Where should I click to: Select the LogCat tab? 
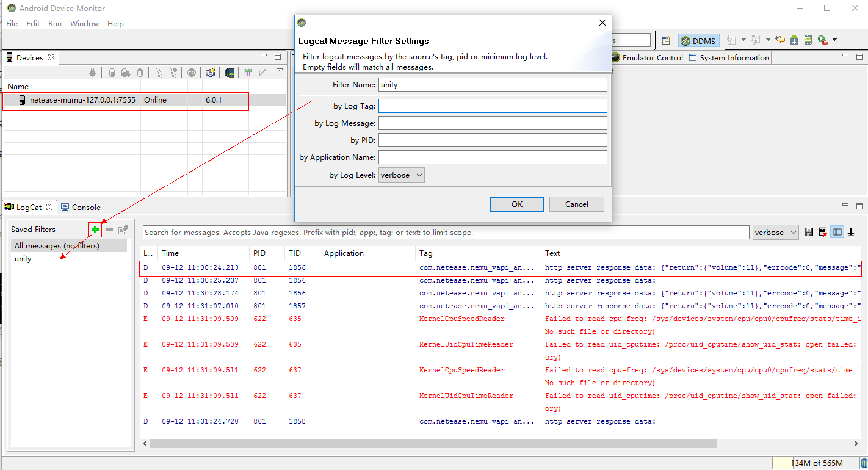pyautogui.click(x=29, y=207)
